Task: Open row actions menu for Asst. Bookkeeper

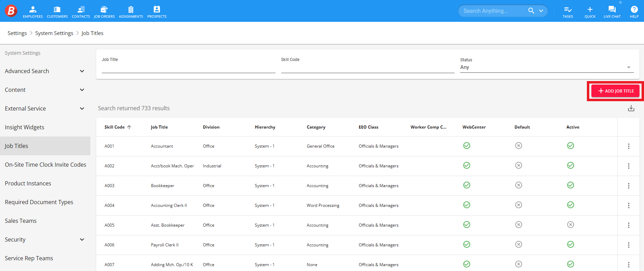Action: [x=629, y=225]
